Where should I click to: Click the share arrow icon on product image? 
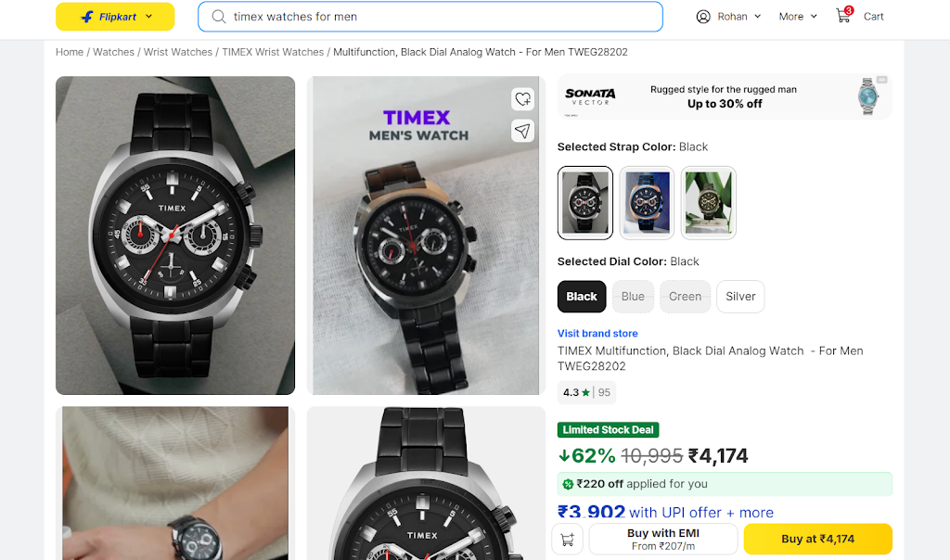tap(523, 131)
